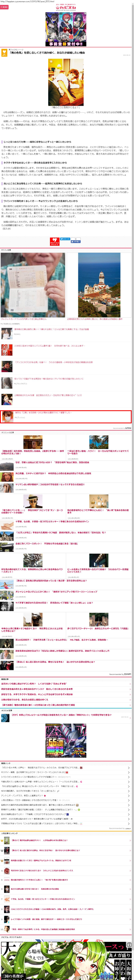Click arrow on 「カラー波動診断」 row
The width and height of the screenshot is (134, 980).
click(x=129, y=800)
